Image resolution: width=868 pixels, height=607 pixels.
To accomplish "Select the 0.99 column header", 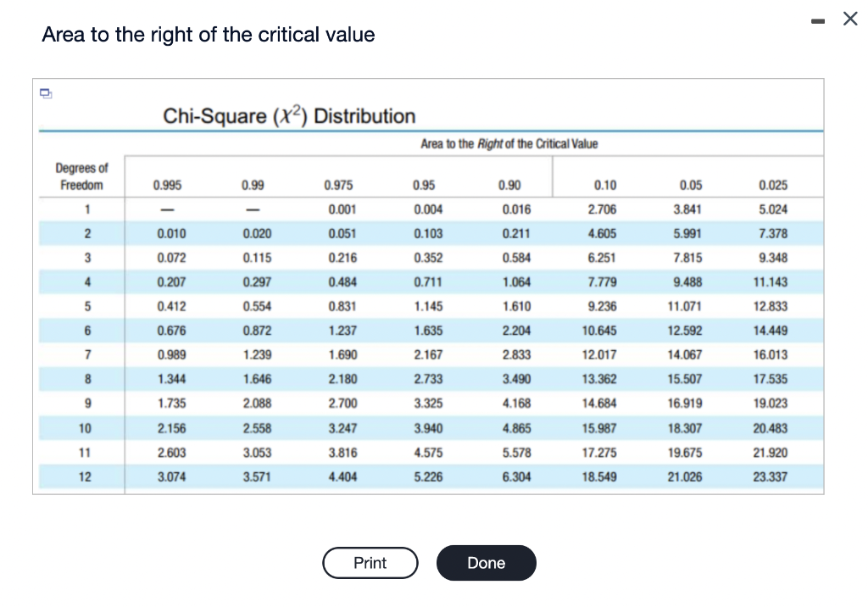I will (x=252, y=185).
